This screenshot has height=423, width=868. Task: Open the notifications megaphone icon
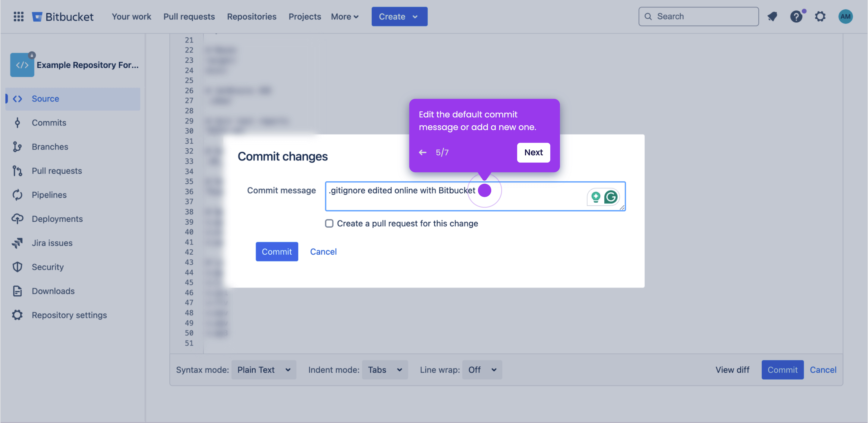point(772,17)
